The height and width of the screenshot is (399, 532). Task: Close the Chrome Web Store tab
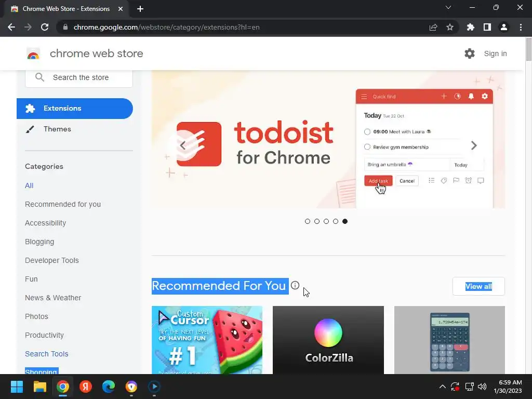click(x=121, y=9)
